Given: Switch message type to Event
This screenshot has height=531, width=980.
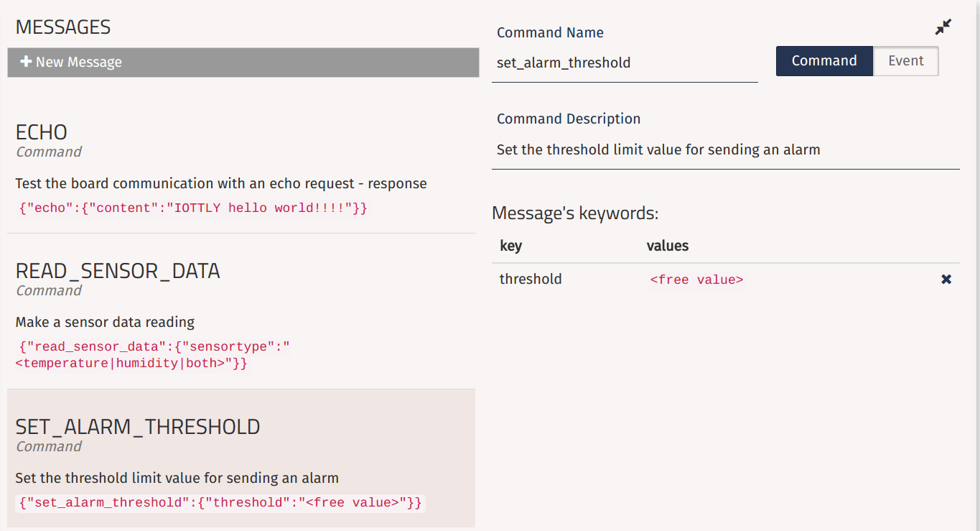Looking at the screenshot, I should pyautogui.click(x=905, y=61).
